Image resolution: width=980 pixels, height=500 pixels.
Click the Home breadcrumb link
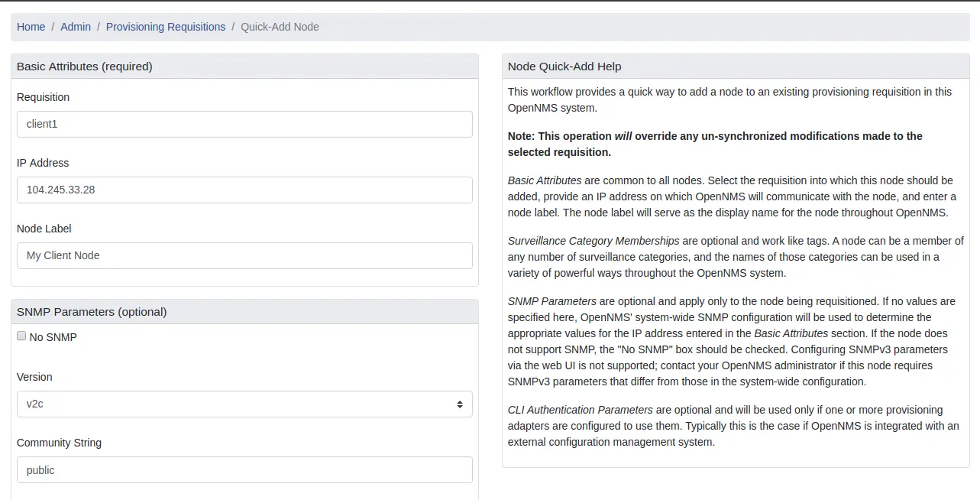[x=31, y=27]
